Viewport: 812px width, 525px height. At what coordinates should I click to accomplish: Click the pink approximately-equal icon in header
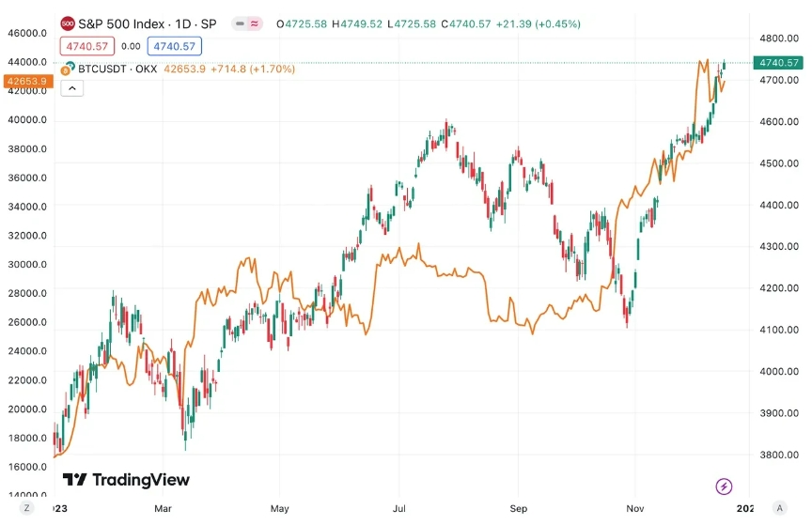point(255,23)
